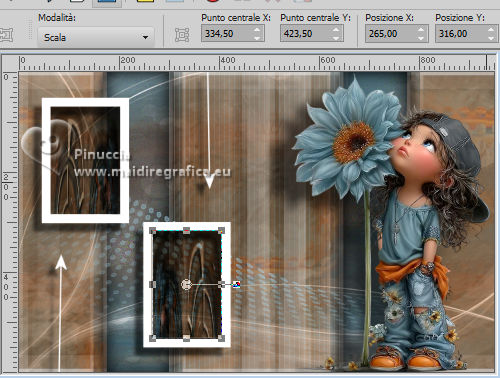Decrease the Posizione X value
500x378 pixels.
tap(421, 38)
